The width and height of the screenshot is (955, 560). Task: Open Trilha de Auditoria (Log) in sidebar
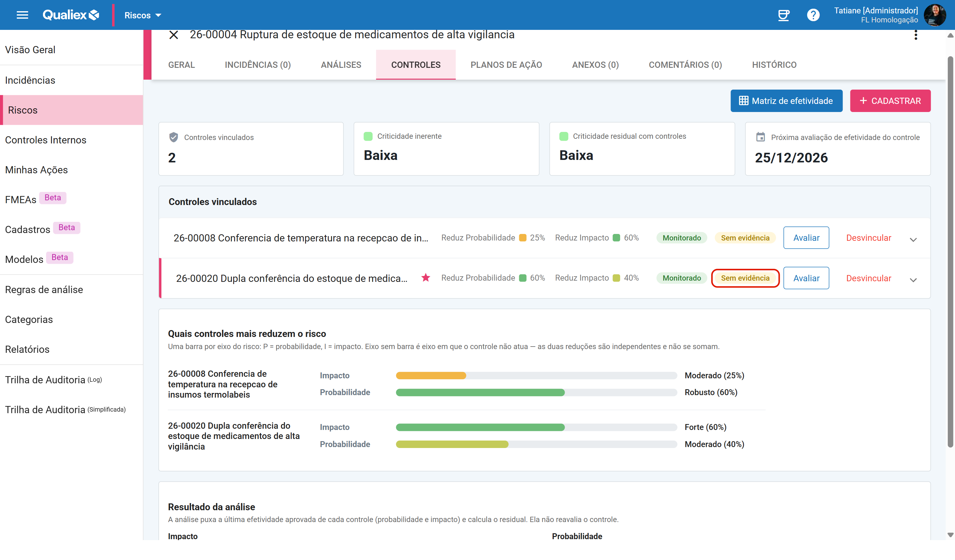tap(72, 380)
